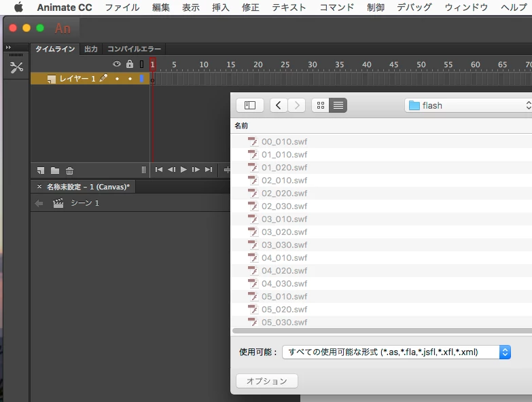Image resolution: width=532 pixels, height=402 pixels.
Task: Go to last frame button
Action: [209, 170]
